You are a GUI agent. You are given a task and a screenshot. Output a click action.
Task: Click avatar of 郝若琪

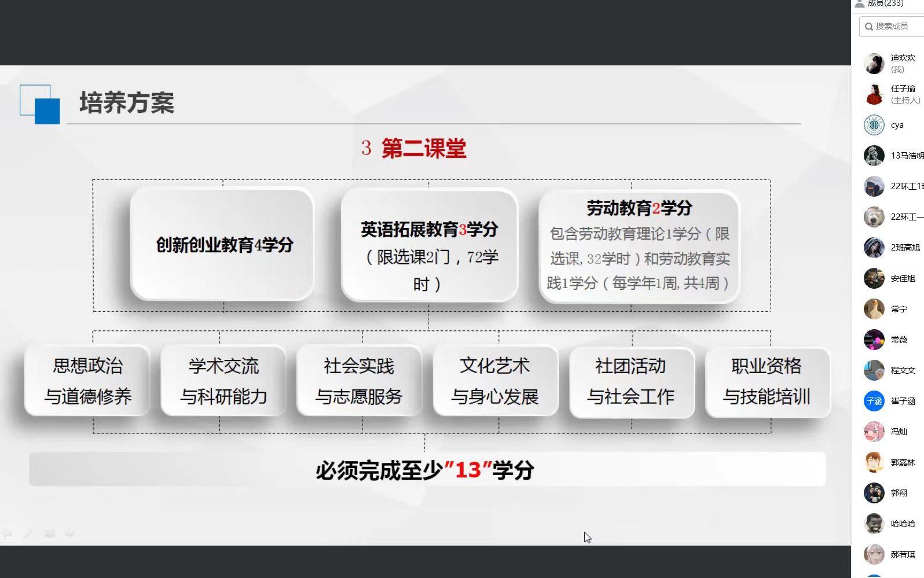(x=874, y=554)
